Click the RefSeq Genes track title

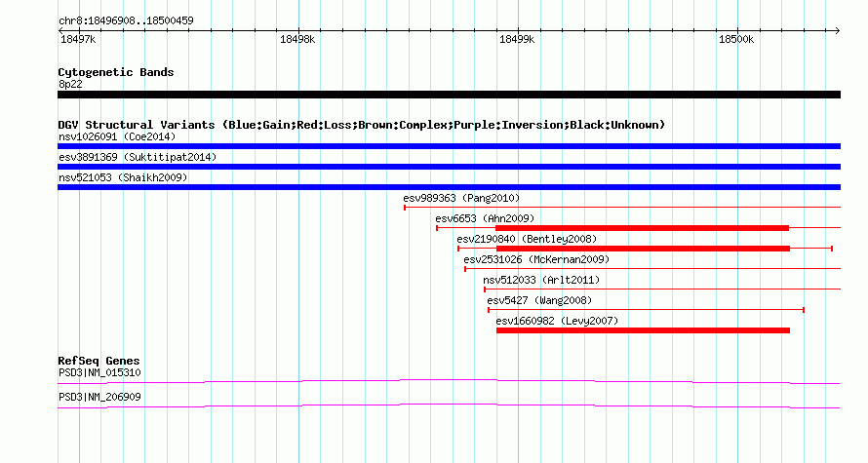click(x=99, y=361)
